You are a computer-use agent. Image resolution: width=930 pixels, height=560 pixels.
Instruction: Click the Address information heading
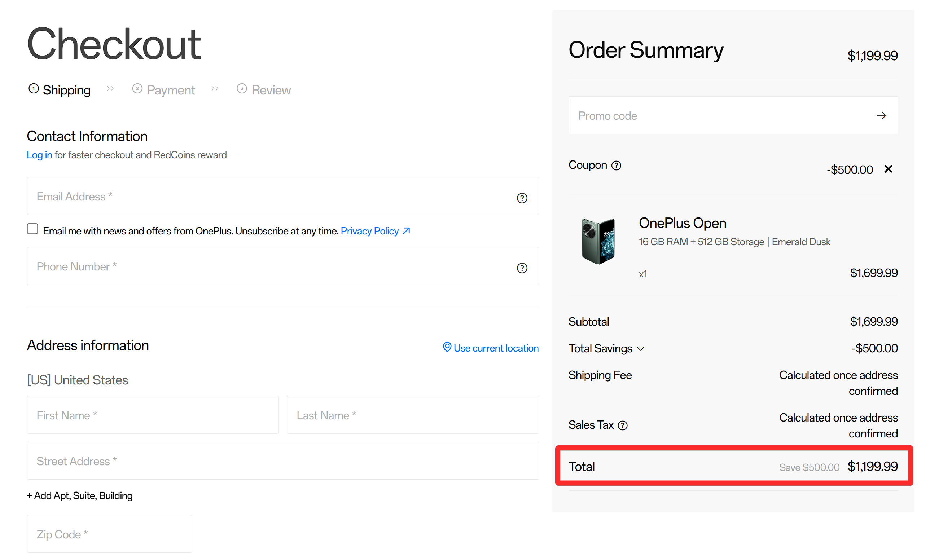pyautogui.click(x=88, y=345)
